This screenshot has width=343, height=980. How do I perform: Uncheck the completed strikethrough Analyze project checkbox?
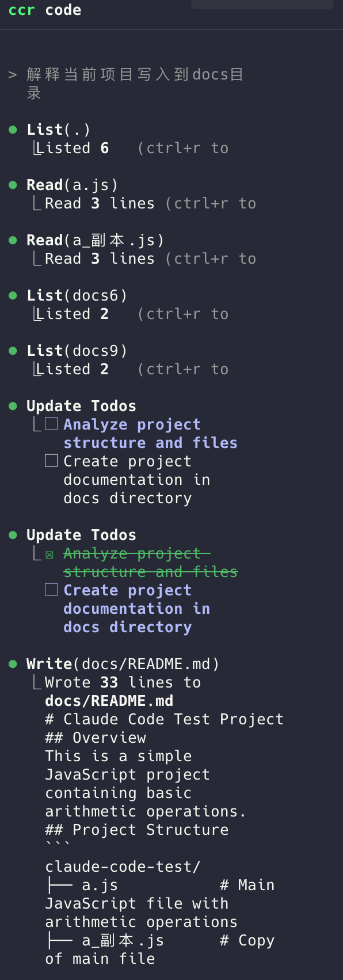coord(49,554)
